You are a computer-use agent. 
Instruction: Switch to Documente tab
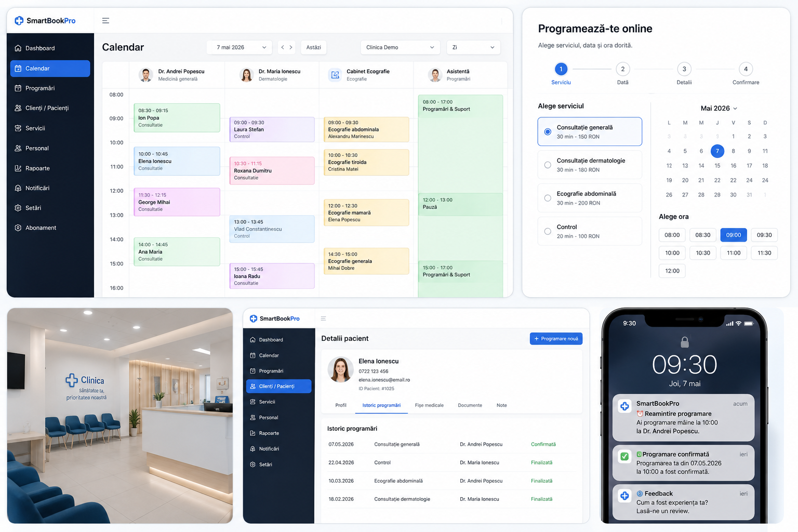tap(470, 405)
